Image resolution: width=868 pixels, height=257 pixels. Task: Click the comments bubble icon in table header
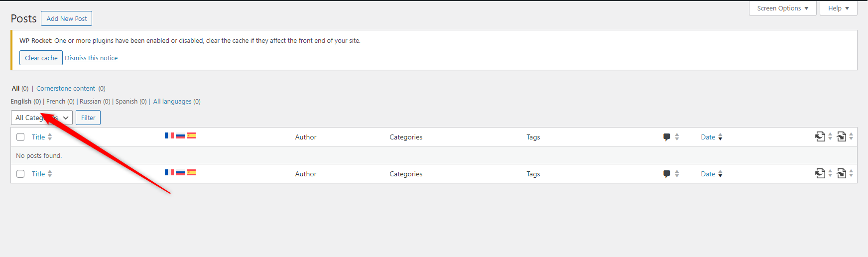(667, 137)
